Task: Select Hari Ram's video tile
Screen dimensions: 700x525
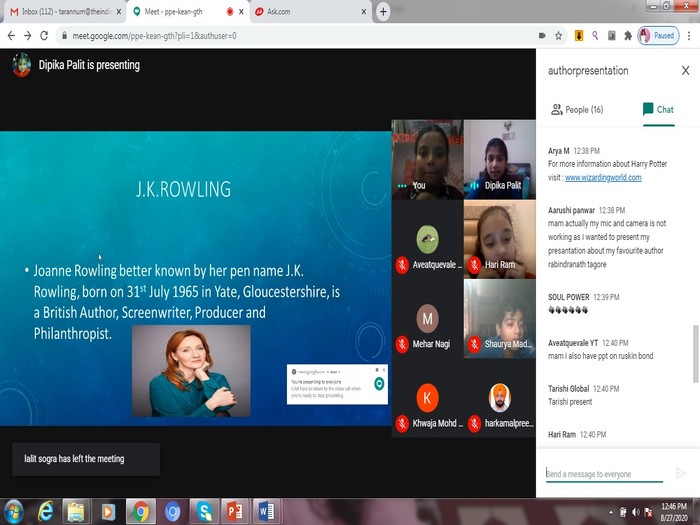Action: tap(500, 239)
